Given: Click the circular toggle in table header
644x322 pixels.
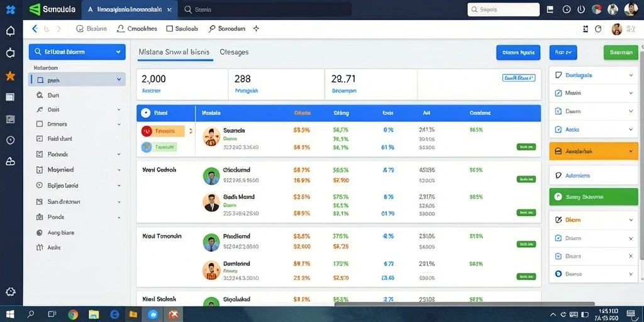Looking at the screenshot, I should 145,113.
